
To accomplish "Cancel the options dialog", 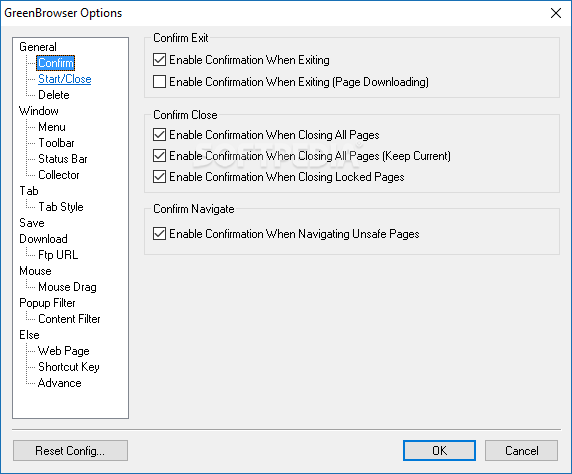I will pos(521,451).
